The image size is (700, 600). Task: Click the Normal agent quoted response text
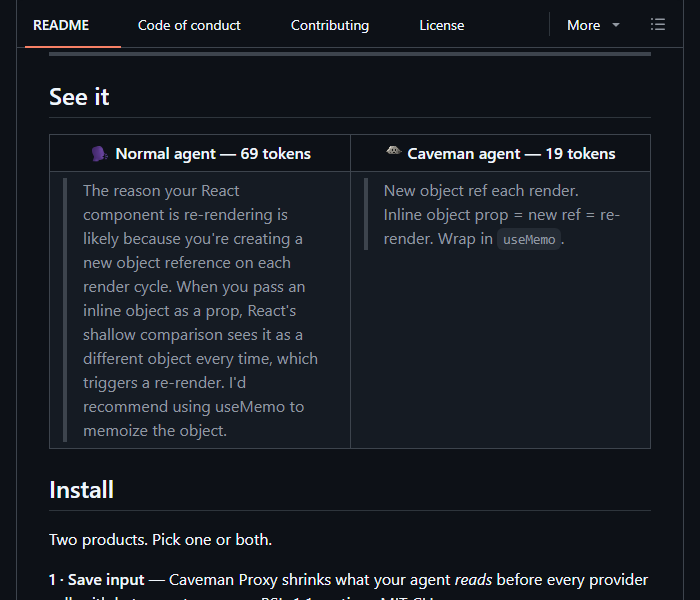coord(200,311)
